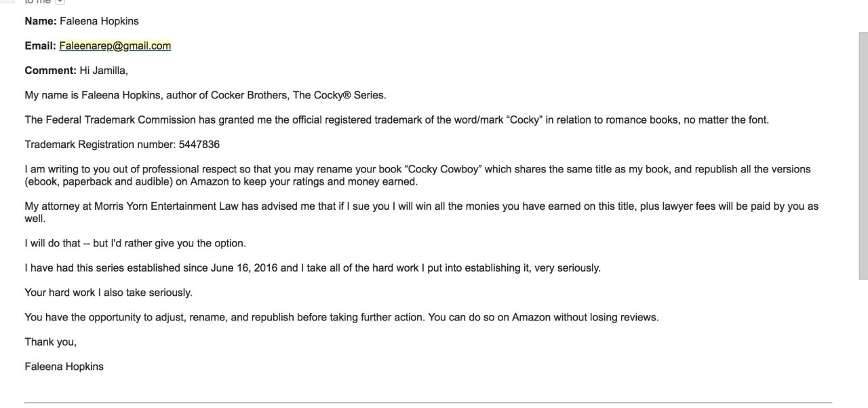Screen dimensions: 868x408
Task: Click the bold "Email:" label
Action: (40, 46)
